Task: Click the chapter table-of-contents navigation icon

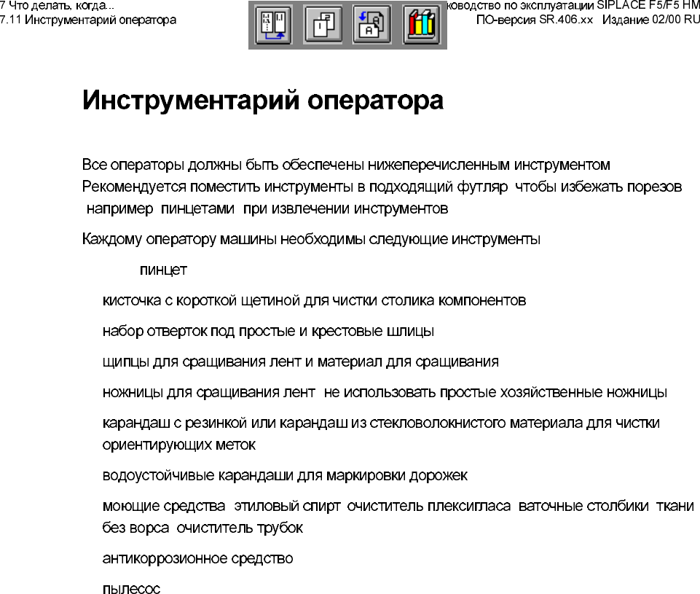Action: tap(273, 25)
